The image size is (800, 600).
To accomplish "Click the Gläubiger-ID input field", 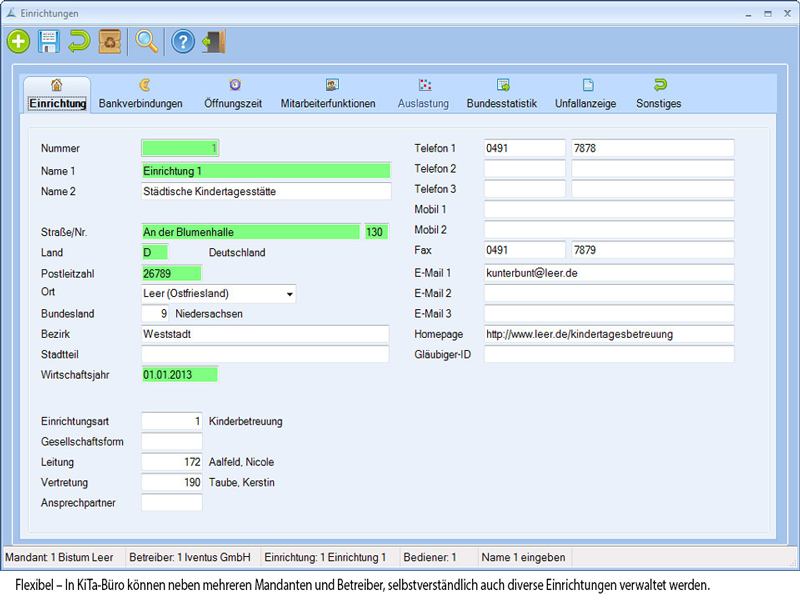I will click(609, 354).
